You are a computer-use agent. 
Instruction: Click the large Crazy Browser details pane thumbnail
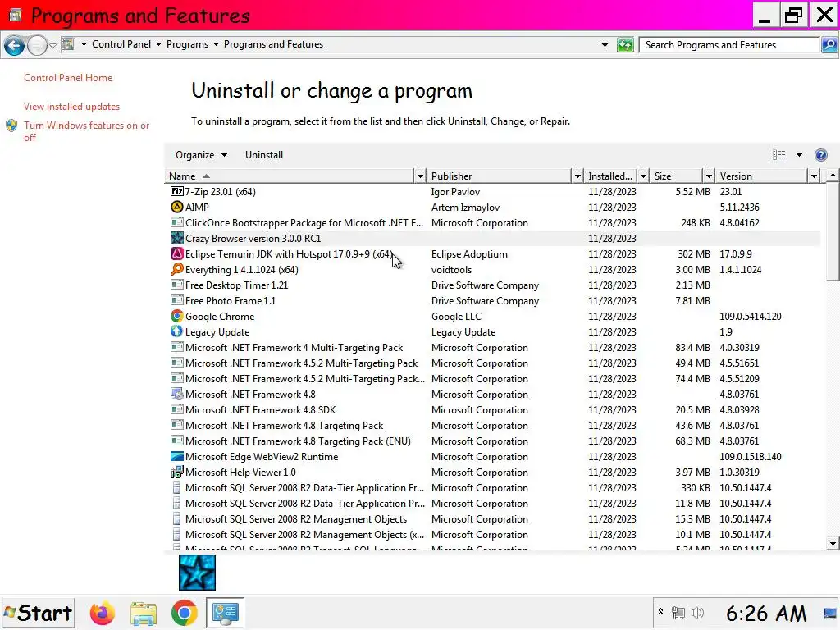(x=197, y=572)
